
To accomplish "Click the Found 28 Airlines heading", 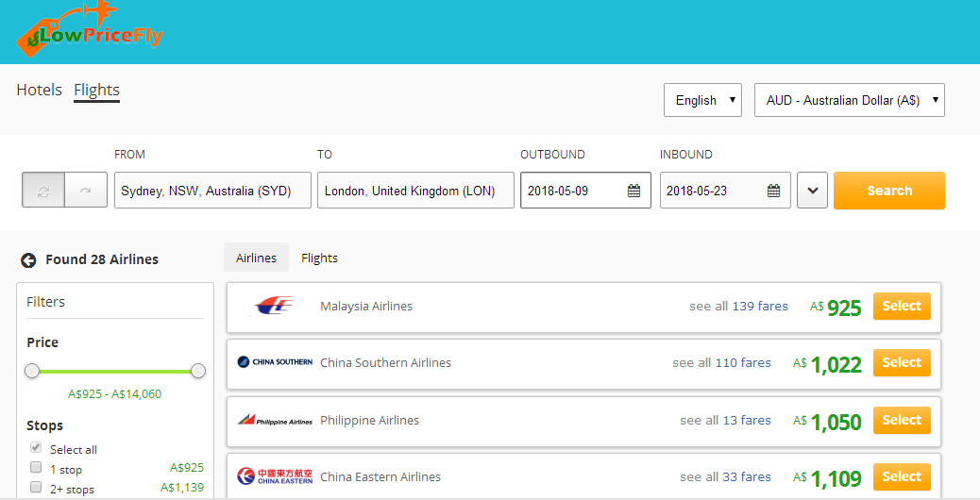I will 102,259.
